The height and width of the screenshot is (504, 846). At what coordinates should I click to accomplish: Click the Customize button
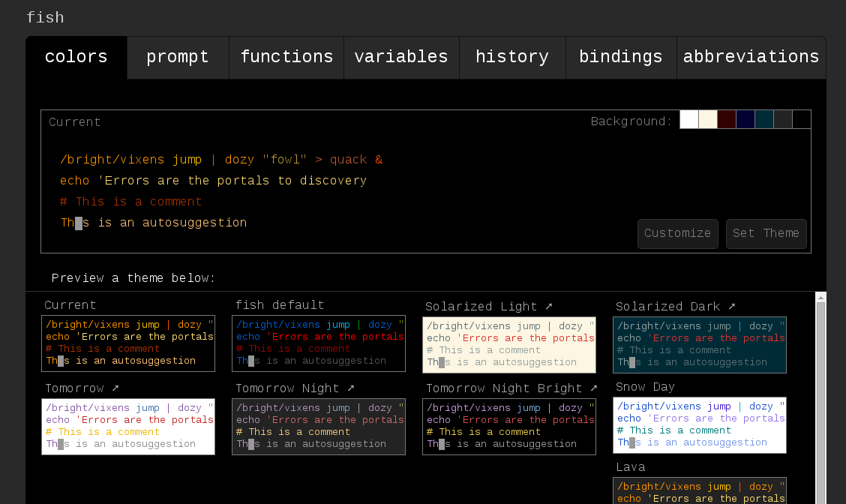pyautogui.click(x=678, y=234)
